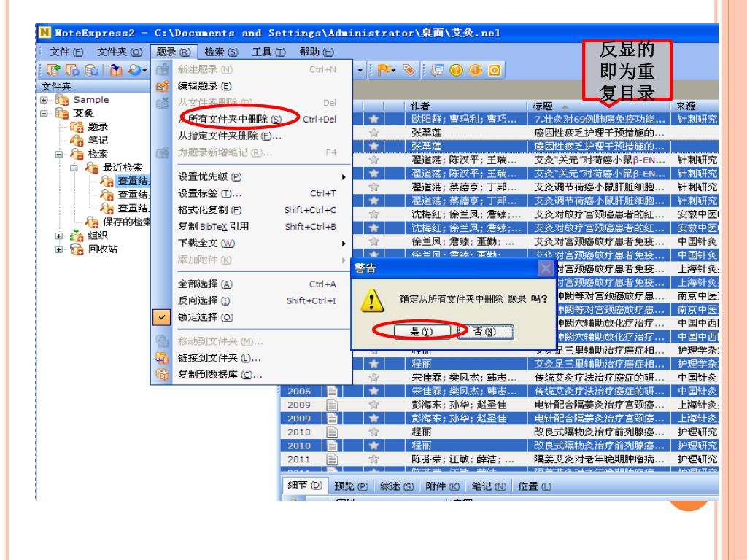Click the close database toolbar icon
This screenshot has width=747, height=560.
(x=91, y=71)
